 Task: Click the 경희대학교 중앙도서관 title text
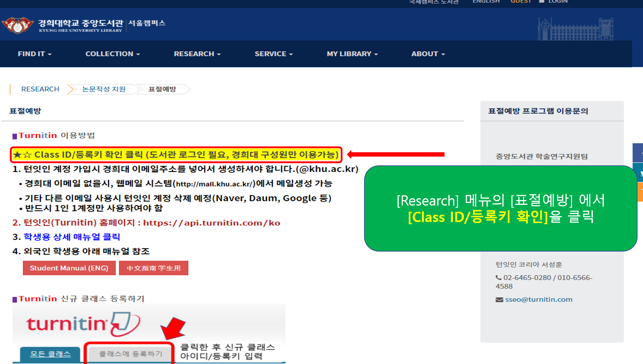click(80, 23)
